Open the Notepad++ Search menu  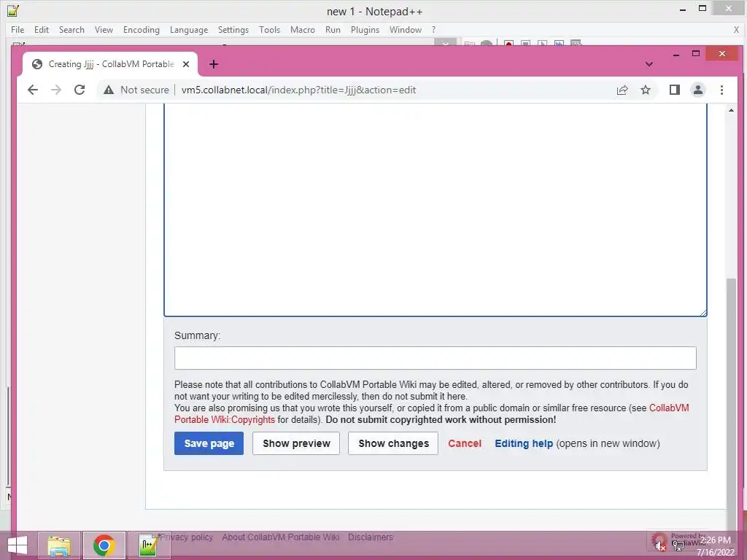pyautogui.click(x=71, y=29)
